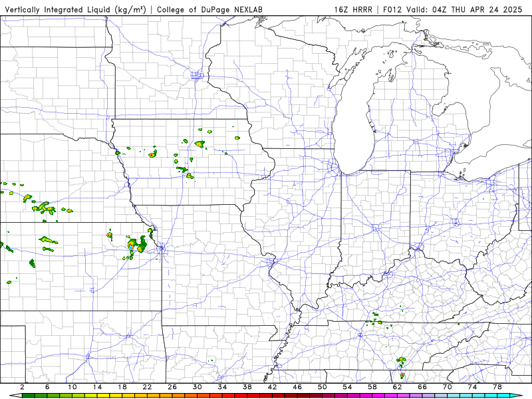Click the scale label "26" on the color bar

click(172, 387)
